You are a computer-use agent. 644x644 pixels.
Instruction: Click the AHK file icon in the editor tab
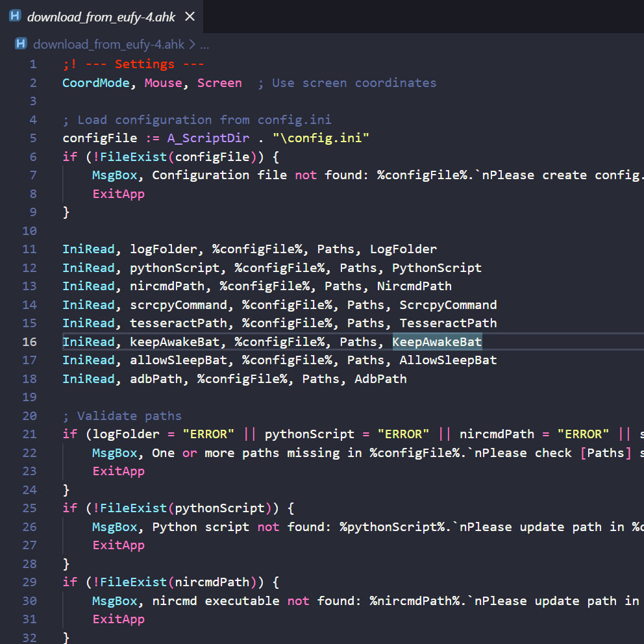[x=15, y=17]
